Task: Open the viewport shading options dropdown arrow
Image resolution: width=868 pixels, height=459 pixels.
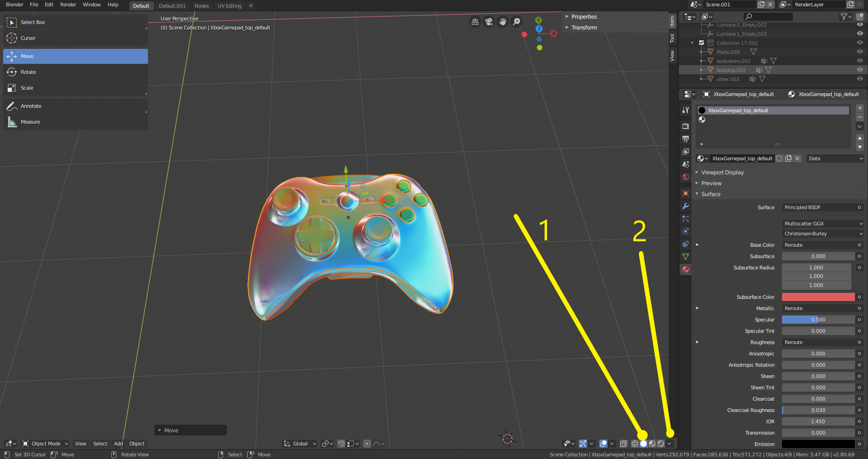Action: pyautogui.click(x=670, y=444)
